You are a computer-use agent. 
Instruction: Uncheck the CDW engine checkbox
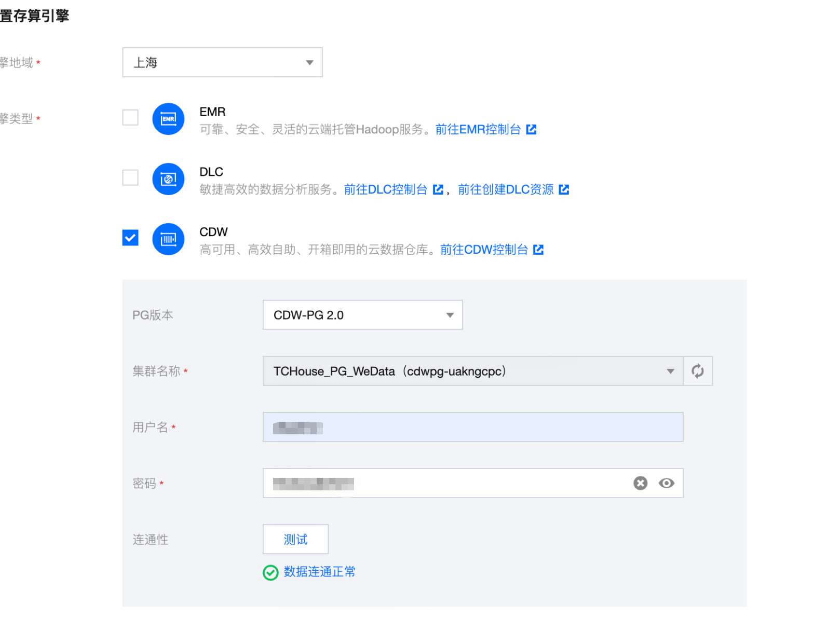(x=130, y=238)
